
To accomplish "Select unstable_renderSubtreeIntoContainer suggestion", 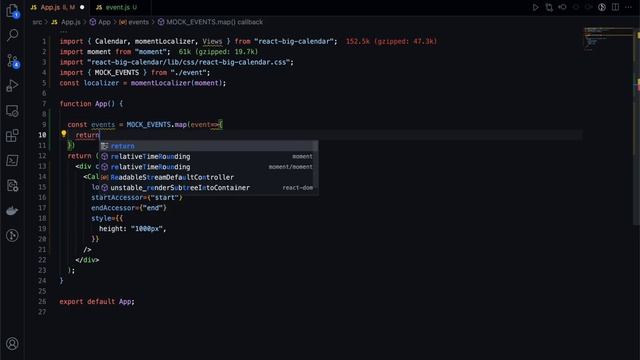I will pyautogui.click(x=209, y=188).
